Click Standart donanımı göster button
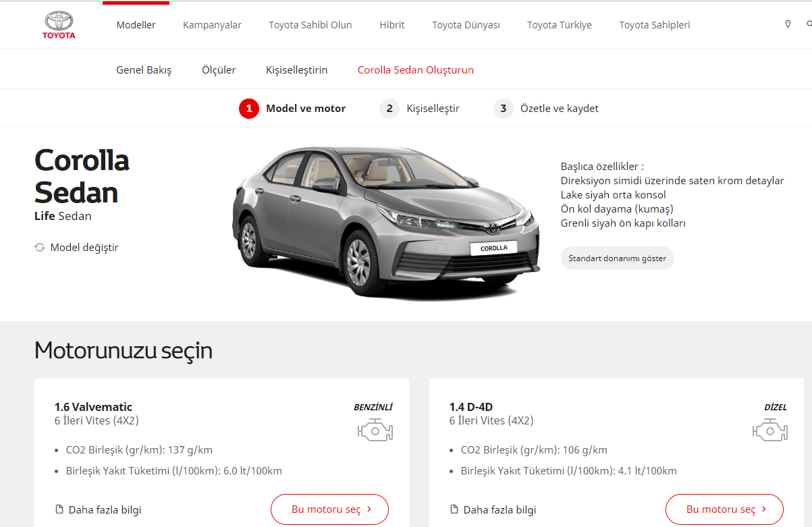 coord(618,258)
